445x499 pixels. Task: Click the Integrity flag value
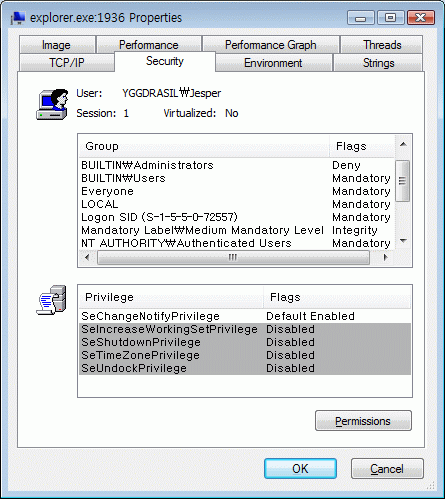click(355, 230)
